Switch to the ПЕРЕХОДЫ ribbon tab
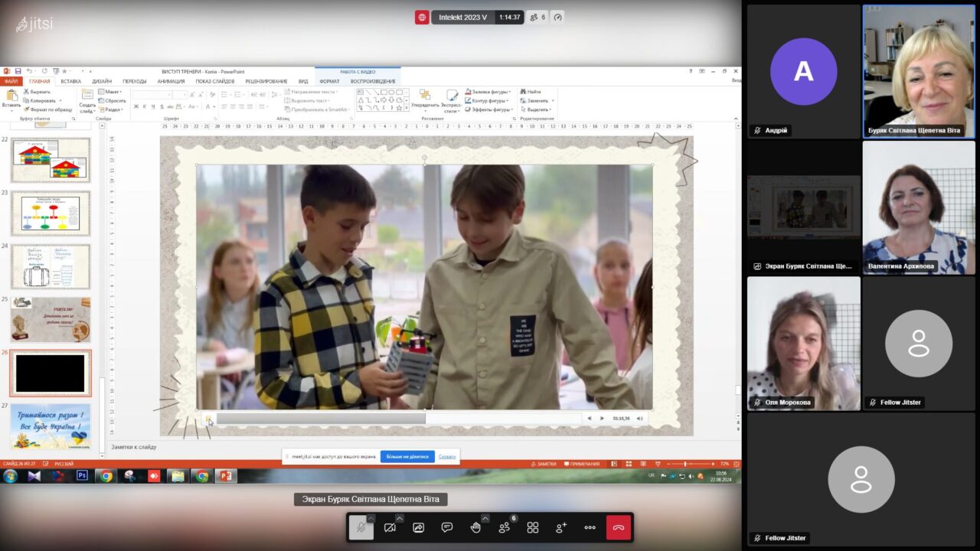The width and height of the screenshot is (980, 551). [135, 81]
